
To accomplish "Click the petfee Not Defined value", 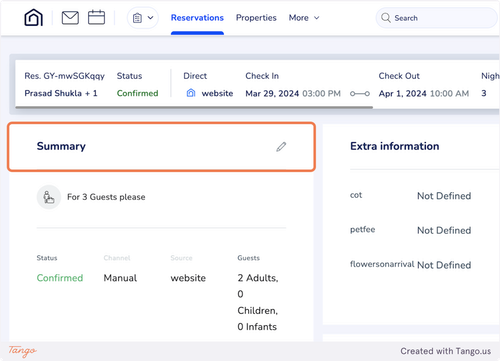I will 444,230.
